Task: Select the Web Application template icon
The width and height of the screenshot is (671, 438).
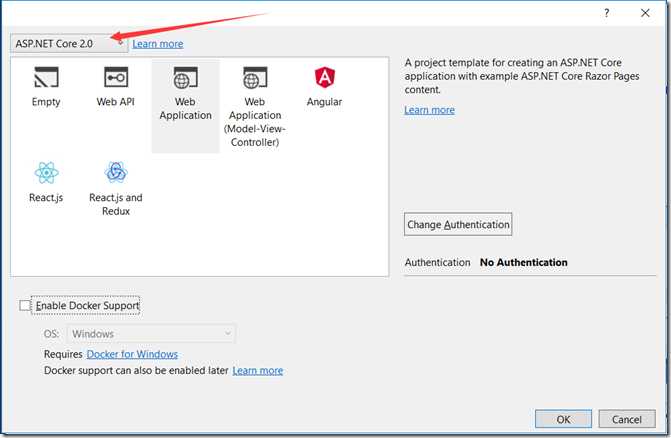Action: tap(185, 77)
